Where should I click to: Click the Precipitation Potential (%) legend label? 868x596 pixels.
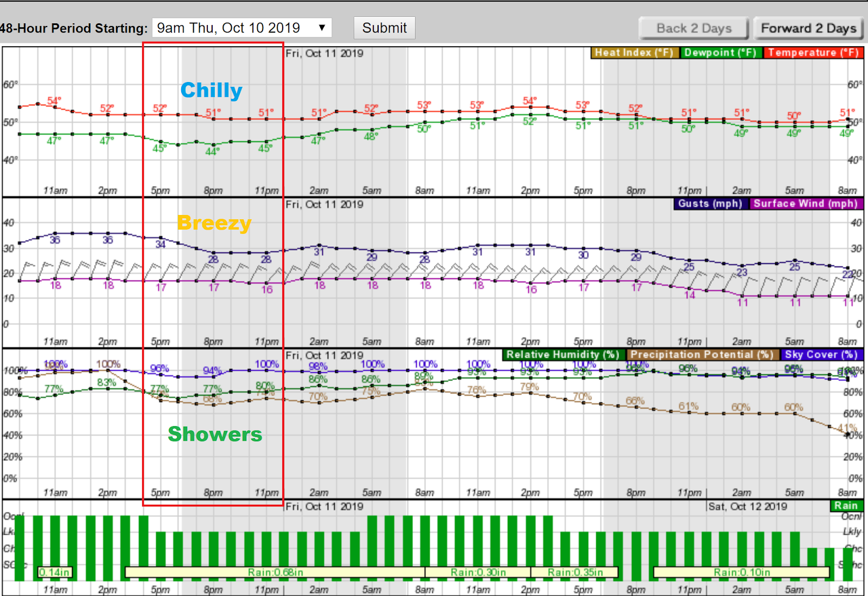click(x=702, y=354)
